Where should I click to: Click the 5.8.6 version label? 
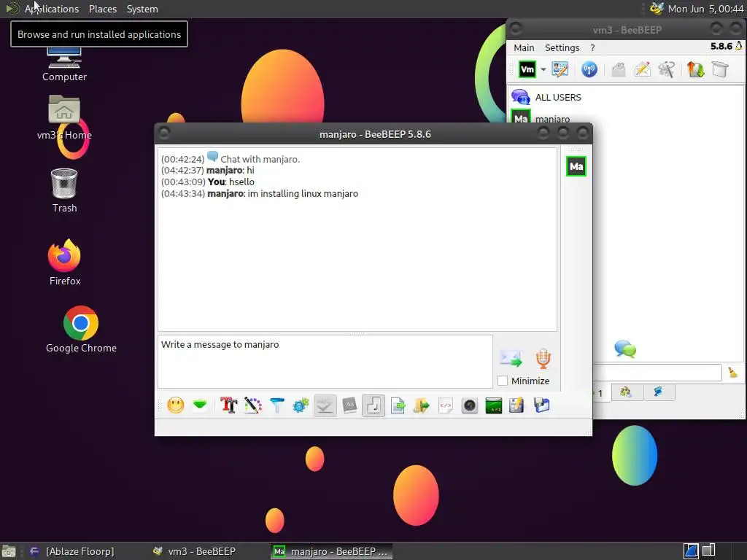pos(721,46)
